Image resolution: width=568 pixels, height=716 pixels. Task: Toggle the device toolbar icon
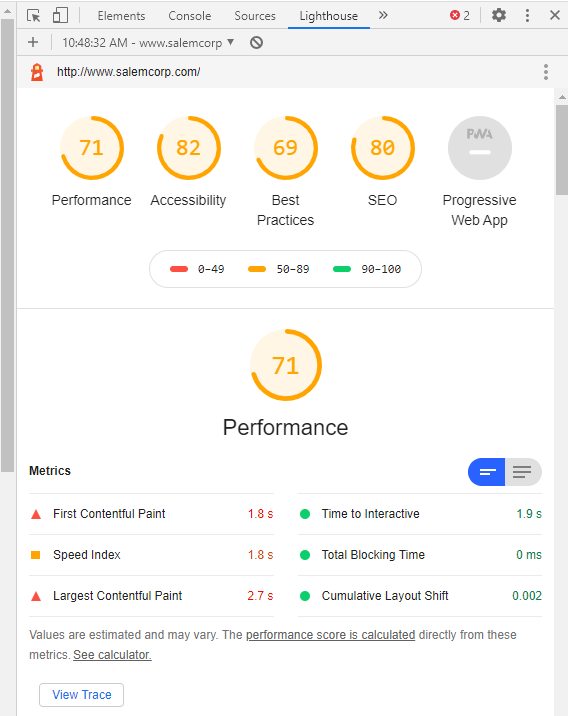[60, 16]
